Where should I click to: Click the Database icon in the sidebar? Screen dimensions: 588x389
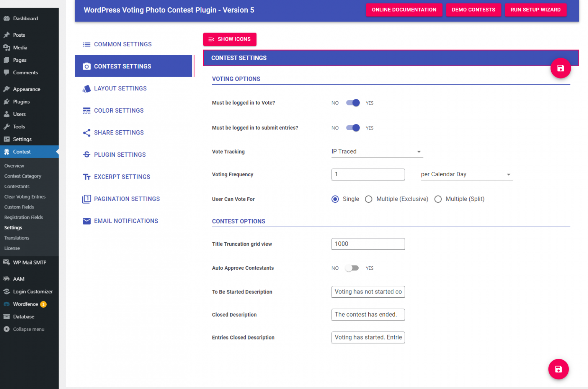pos(7,317)
